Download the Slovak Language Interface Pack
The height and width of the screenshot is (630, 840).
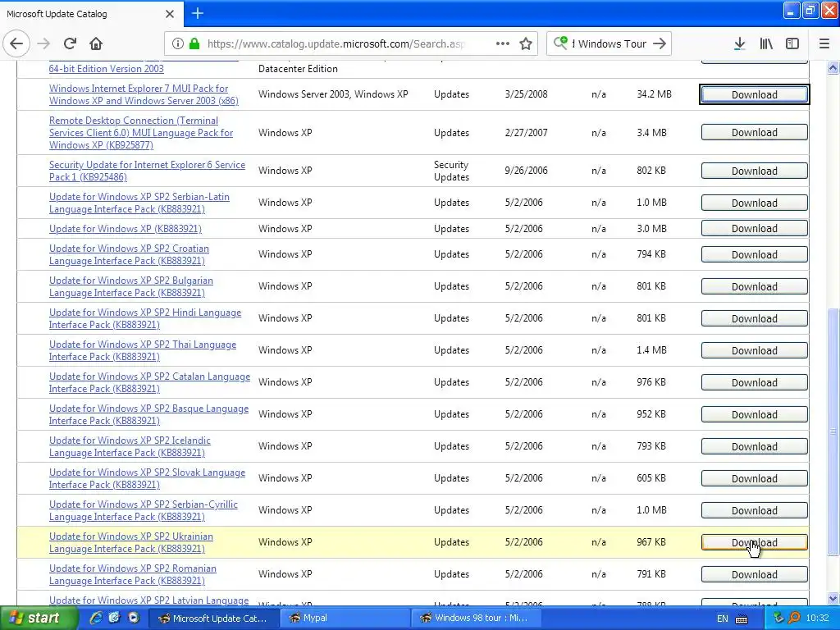pos(754,478)
